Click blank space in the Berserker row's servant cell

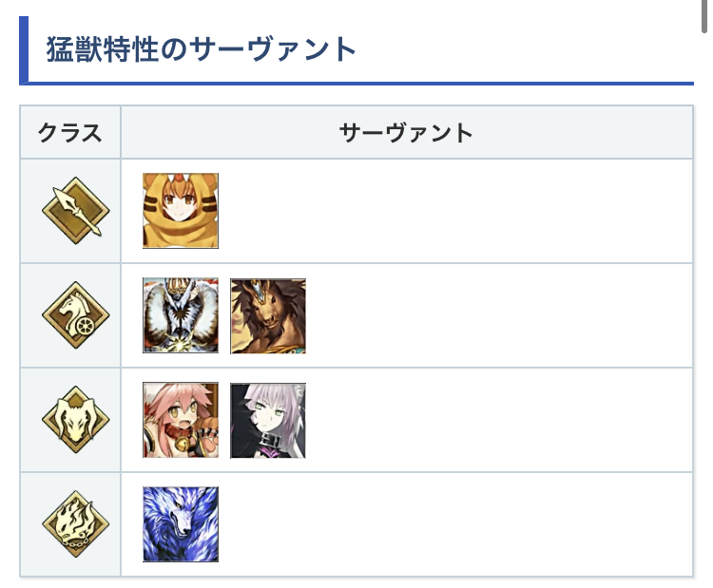[x=494, y=420]
